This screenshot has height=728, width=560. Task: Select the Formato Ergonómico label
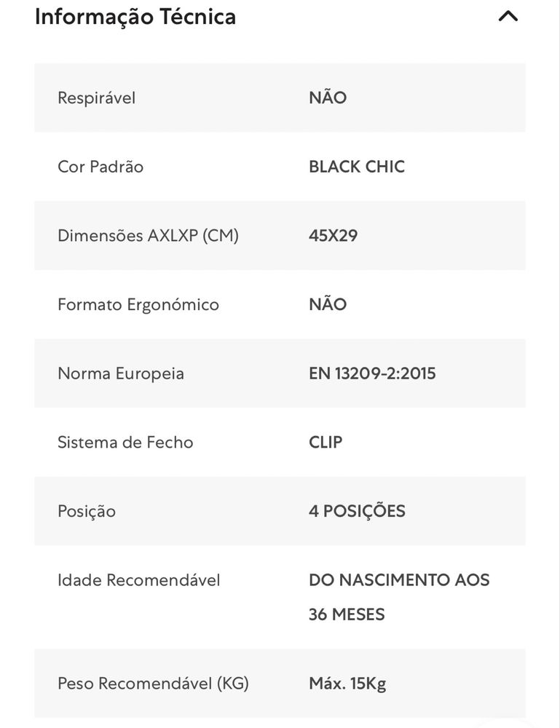pos(138,305)
